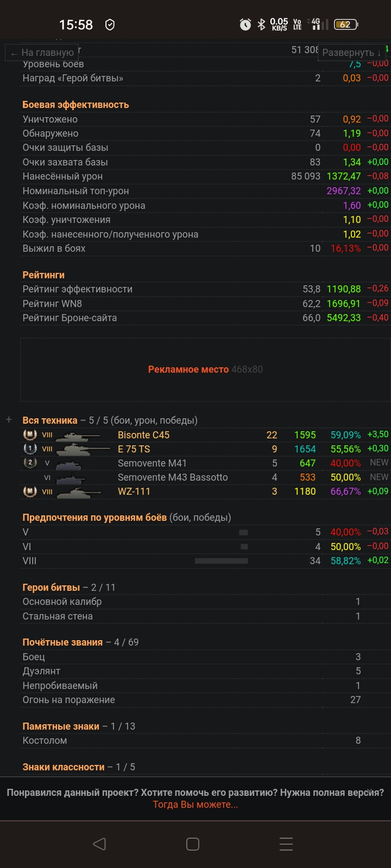The image size is (391, 868).
Task: Click the E 75 TS class badge
Action: point(30,449)
